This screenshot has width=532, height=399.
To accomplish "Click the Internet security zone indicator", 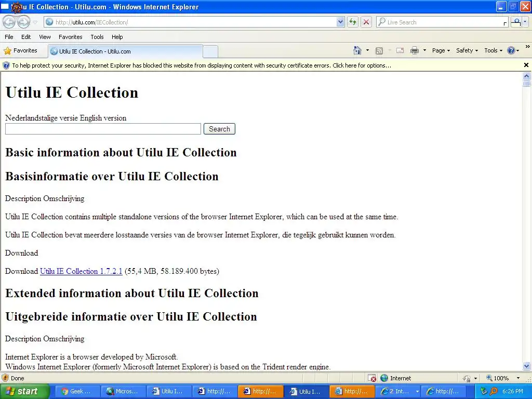I will pyautogui.click(x=395, y=378).
